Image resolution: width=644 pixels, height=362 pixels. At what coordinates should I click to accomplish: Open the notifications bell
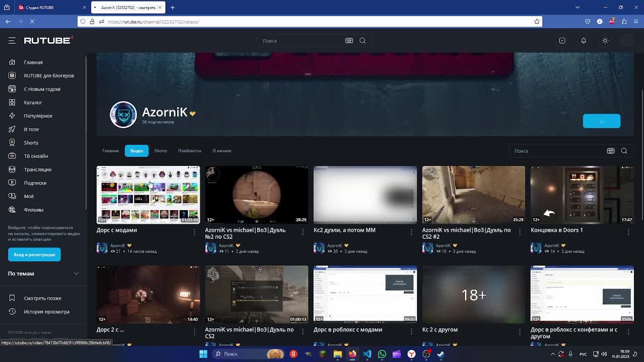click(x=584, y=41)
